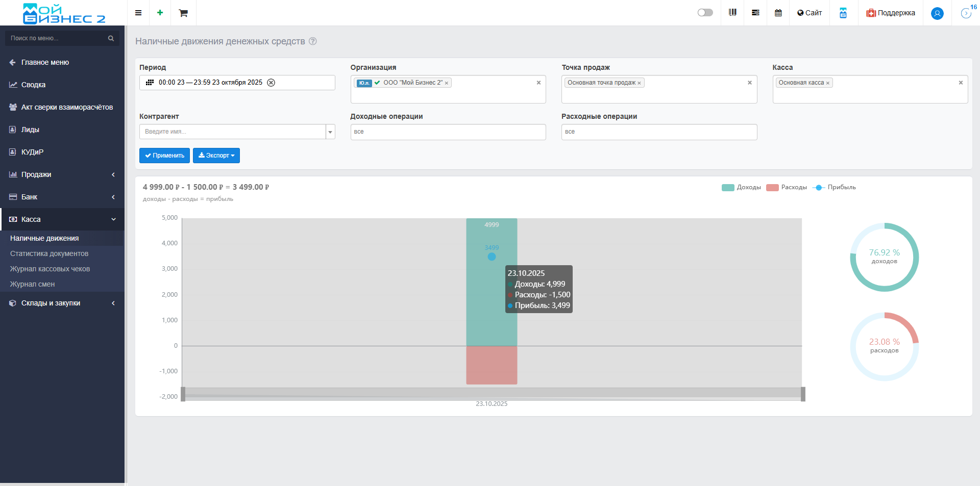Open the Экспорт dropdown button
The image size is (980, 486).
click(216, 156)
